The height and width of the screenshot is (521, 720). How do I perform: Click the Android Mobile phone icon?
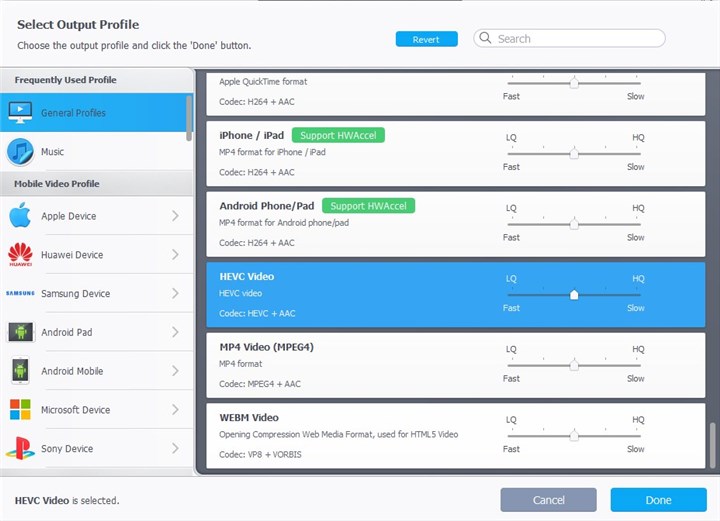(20, 370)
